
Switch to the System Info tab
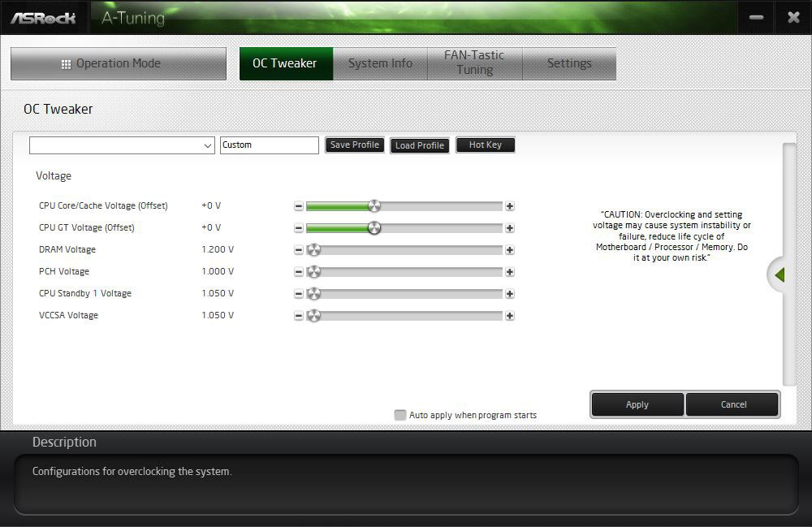(380, 63)
